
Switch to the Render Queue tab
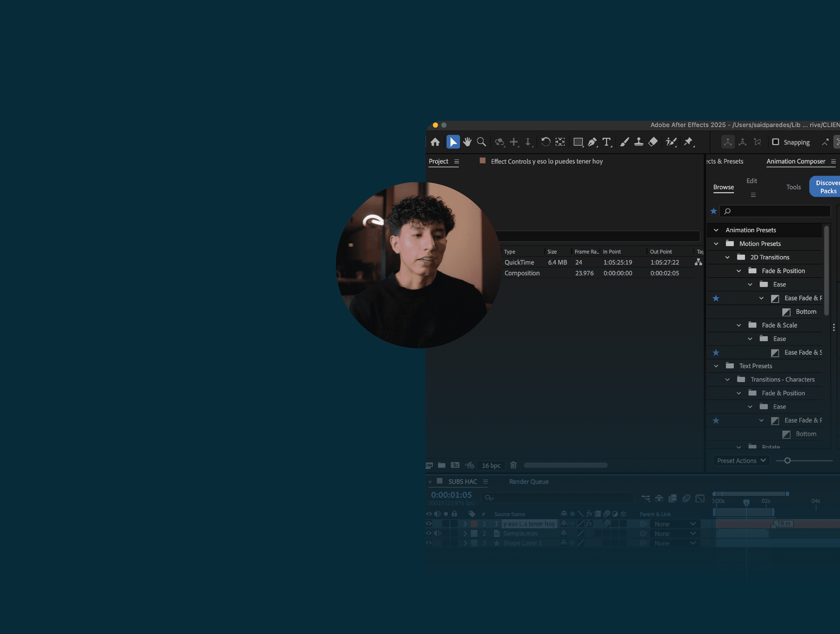[x=529, y=482]
